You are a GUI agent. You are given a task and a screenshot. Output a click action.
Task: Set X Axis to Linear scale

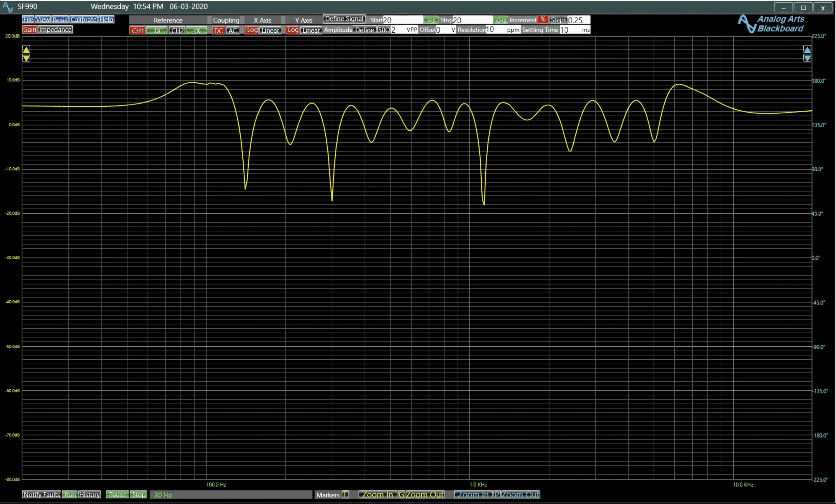pyautogui.click(x=270, y=30)
